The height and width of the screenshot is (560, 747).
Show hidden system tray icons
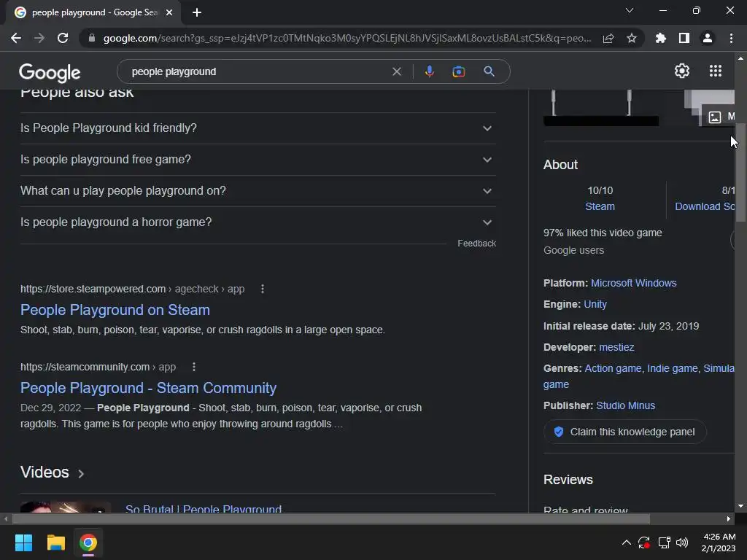[627, 542]
